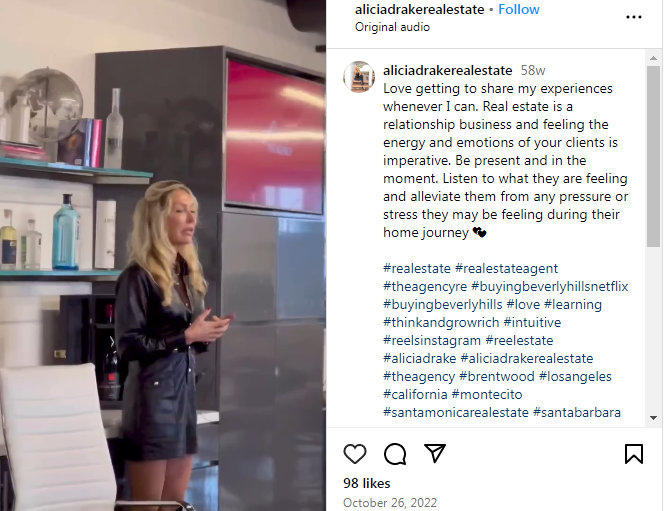
Task: Open username next to 58w in caption
Action: [x=447, y=70]
